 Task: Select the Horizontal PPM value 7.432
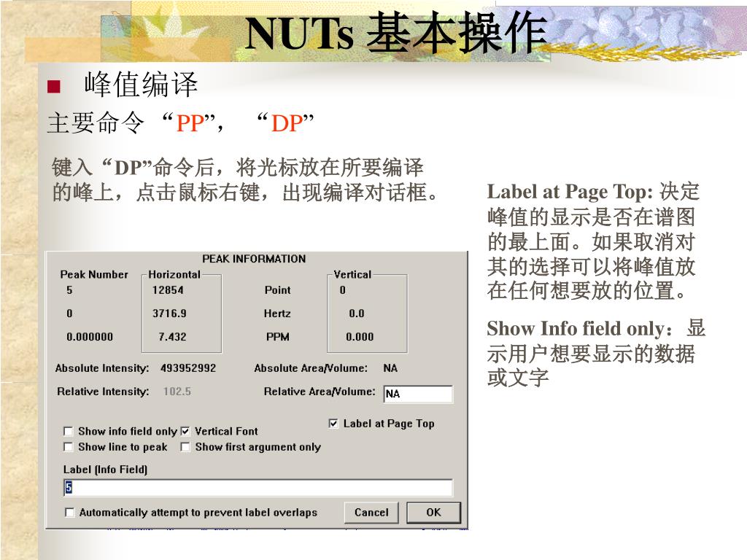click(172, 337)
